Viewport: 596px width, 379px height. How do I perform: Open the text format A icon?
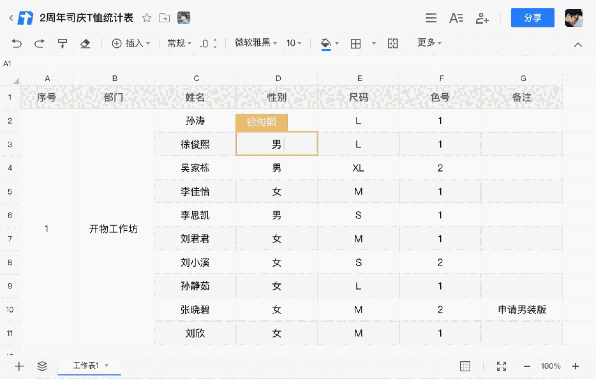(456, 18)
